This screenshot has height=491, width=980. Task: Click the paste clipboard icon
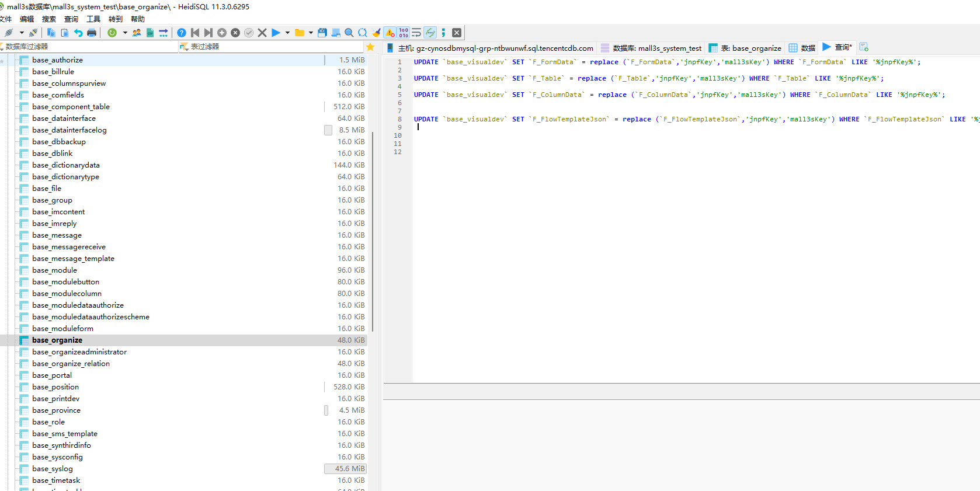[65, 33]
